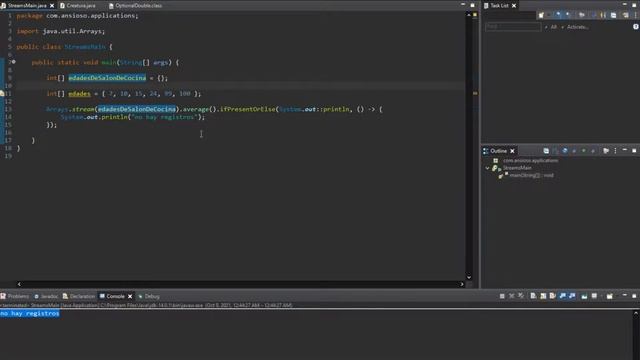The image size is (640, 360).
Task: Click the Activate... task link
Action: pyautogui.click(x=578, y=27)
